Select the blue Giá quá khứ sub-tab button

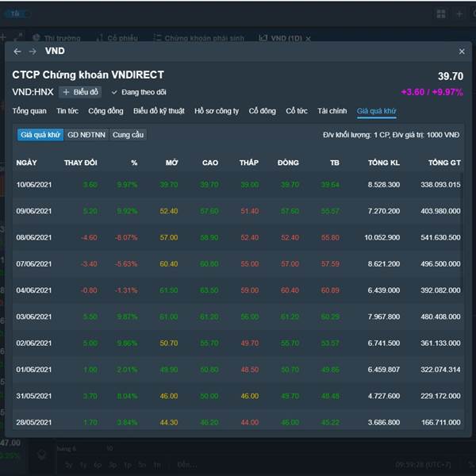[x=40, y=135]
